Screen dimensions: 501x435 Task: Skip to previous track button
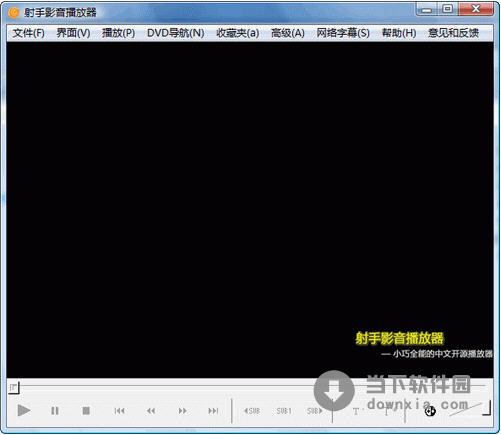[119, 411]
